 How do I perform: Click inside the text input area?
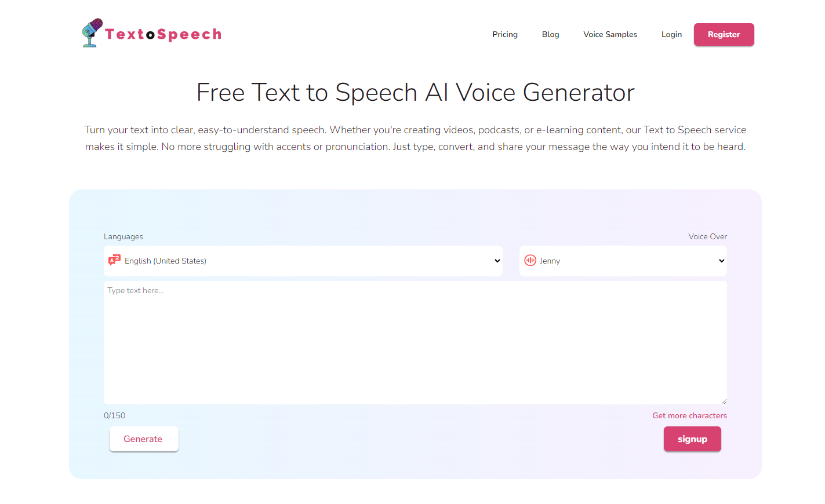[x=415, y=342]
